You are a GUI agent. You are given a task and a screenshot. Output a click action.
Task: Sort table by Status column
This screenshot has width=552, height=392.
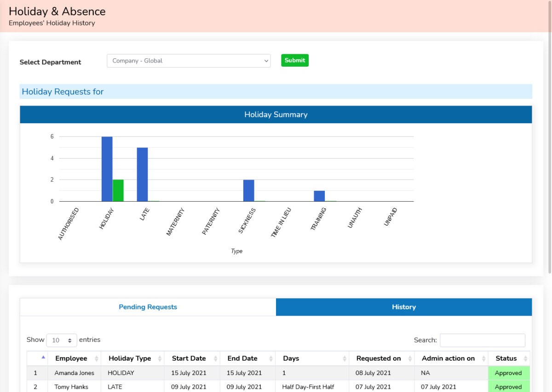point(509,358)
